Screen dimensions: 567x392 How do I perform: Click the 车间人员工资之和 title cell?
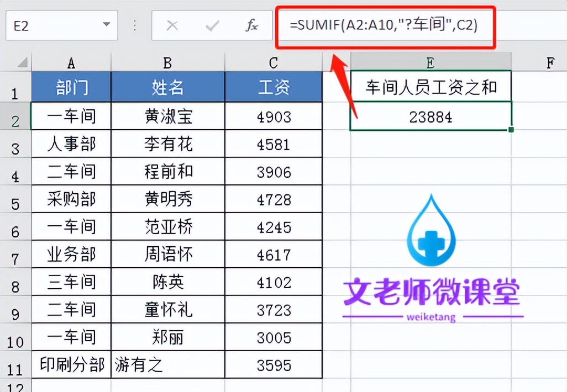pyautogui.click(x=430, y=87)
